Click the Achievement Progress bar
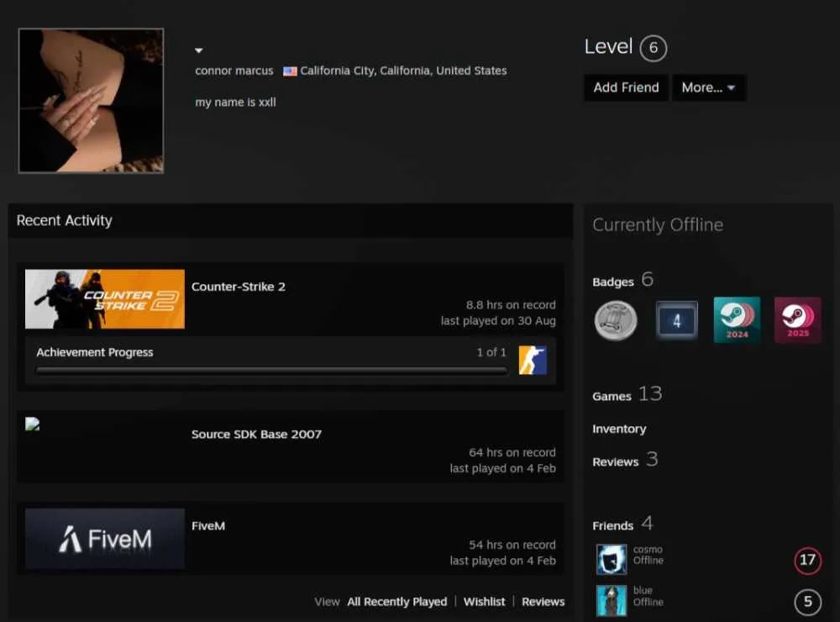This screenshot has width=840, height=622. point(271,370)
